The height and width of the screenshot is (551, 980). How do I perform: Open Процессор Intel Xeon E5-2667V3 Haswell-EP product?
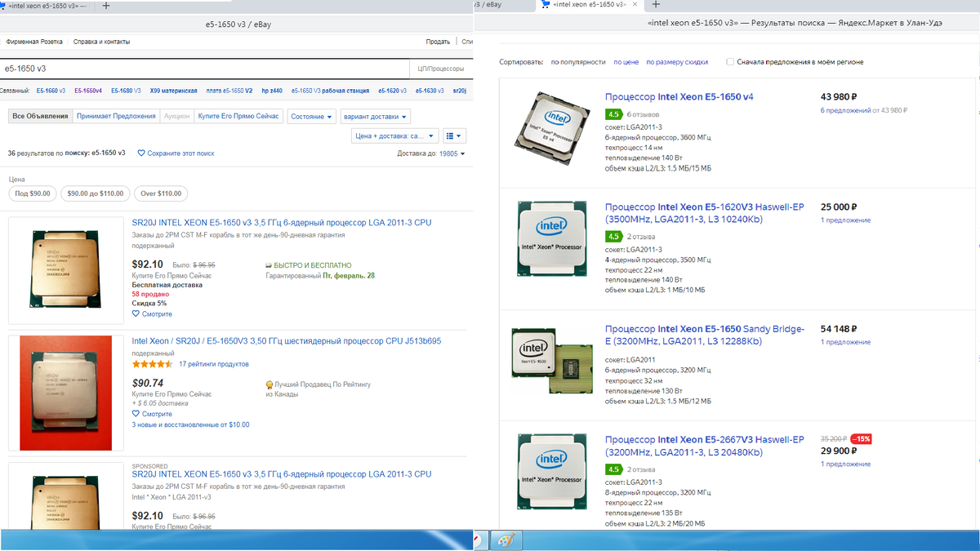705,446
